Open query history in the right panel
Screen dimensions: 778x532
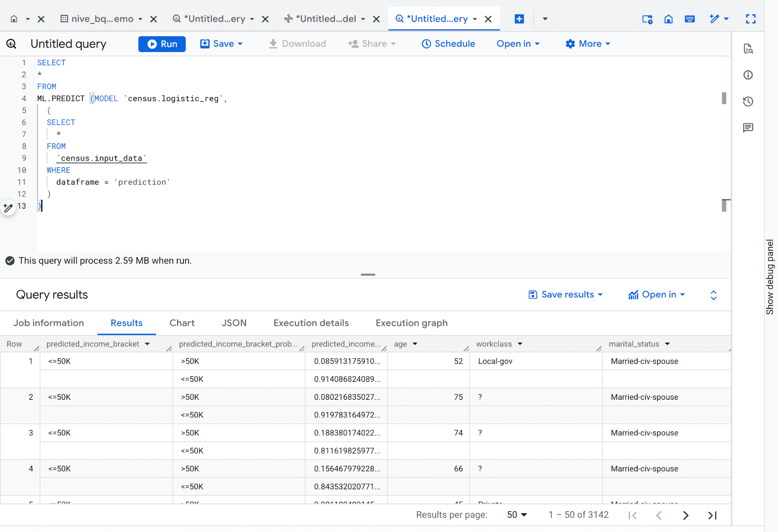pos(748,101)
